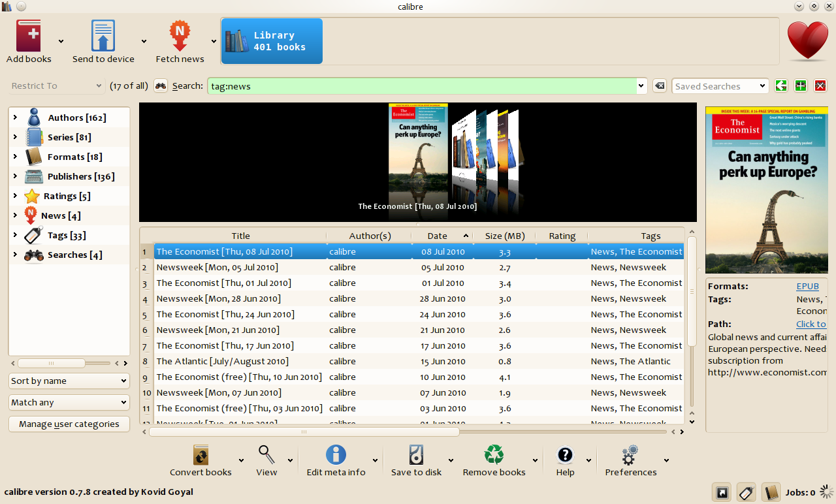836x504 pixels.
Task: Click the Manage user categories button
Action: pos(69,424)
